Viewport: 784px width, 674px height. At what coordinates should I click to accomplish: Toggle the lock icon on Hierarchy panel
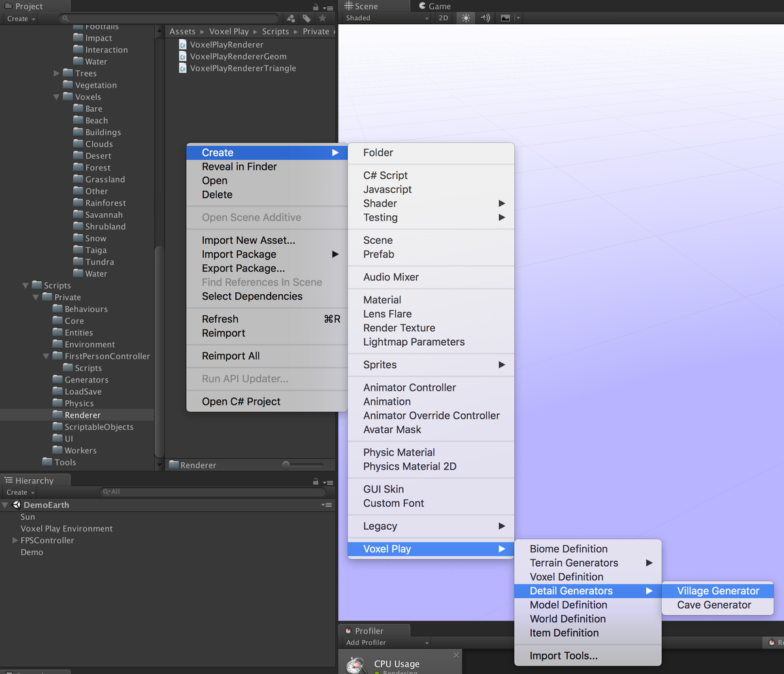coord(316,480)
